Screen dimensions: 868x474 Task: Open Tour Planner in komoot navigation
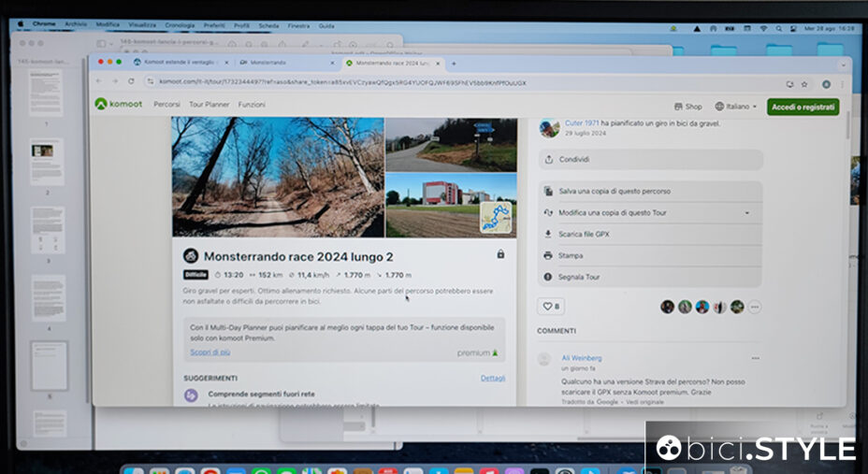(210, 104)
